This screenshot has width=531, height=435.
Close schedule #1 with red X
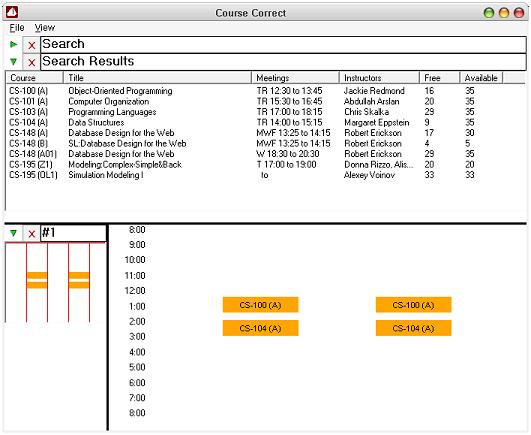(31, 234)
